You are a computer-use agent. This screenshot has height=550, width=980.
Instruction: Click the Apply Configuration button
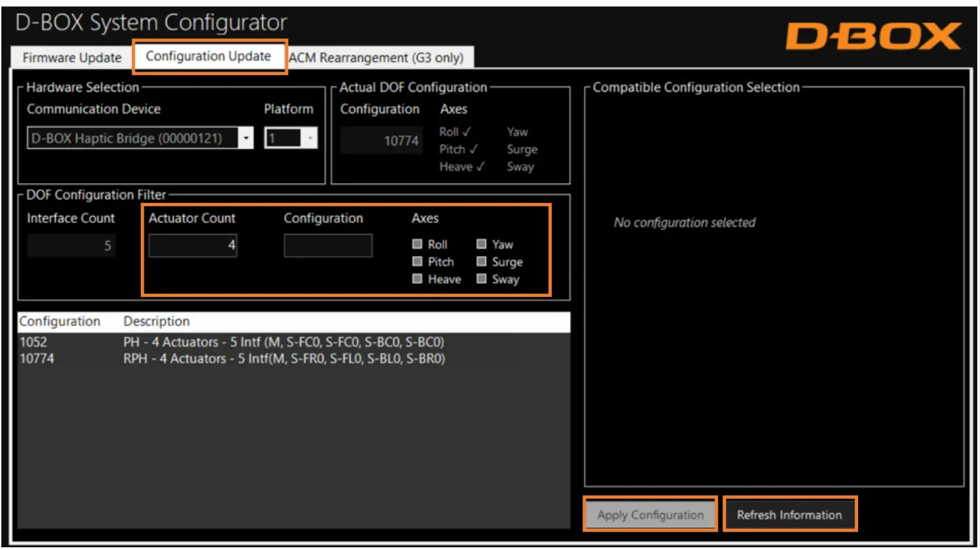point(649,515)
